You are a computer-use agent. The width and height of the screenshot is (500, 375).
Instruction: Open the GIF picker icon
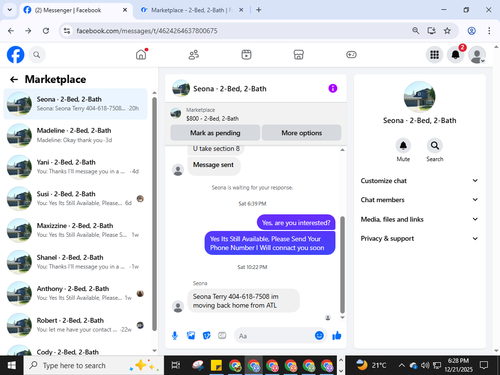pos(222,336)
